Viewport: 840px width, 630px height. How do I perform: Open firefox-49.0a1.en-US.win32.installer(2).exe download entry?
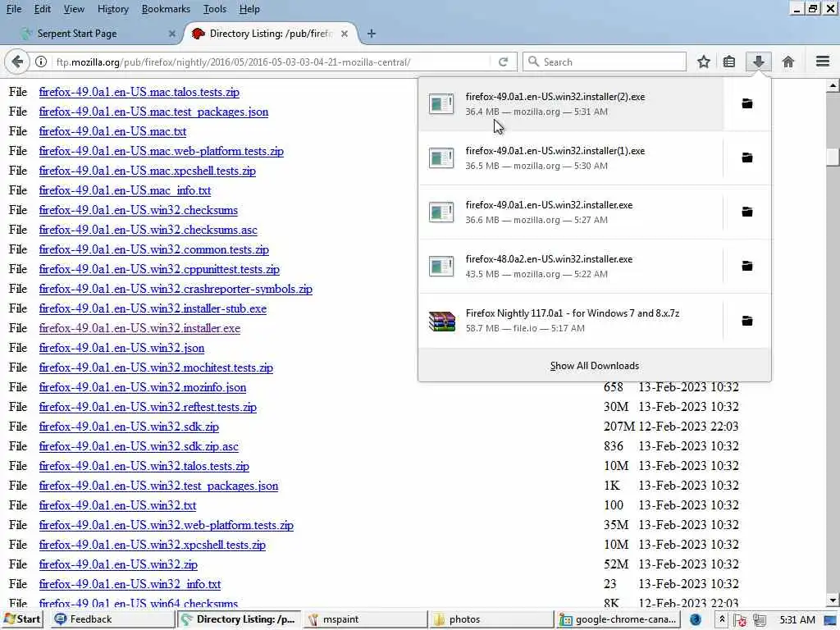click(x=571, y=104)
